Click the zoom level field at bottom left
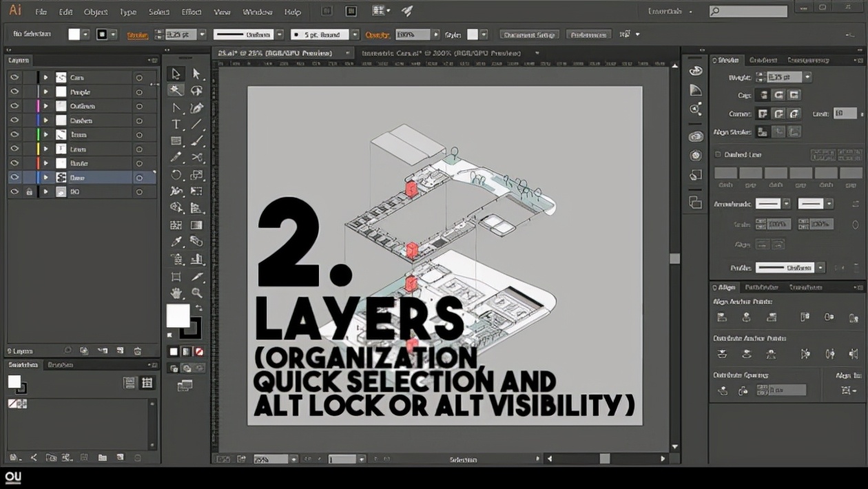Image resolution: width=868 pixels, height=489 pixels. [271, 459]
